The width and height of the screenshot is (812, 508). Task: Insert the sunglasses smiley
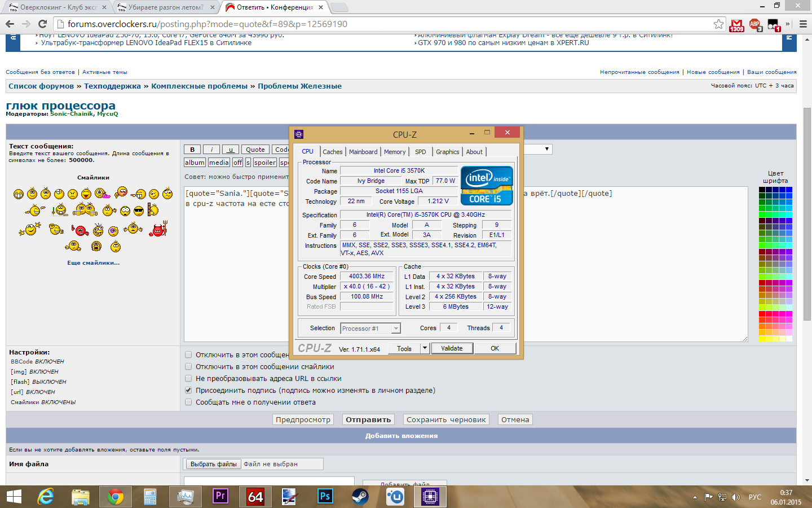pyautogui.click(x=139, y=211)
